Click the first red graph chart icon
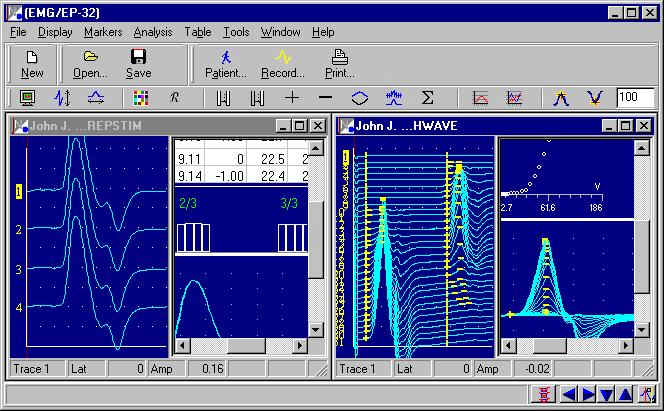 480,98
